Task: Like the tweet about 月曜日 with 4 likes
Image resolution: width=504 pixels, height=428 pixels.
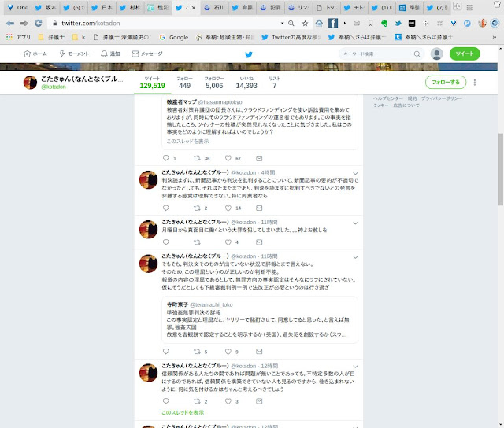Action: 228,242
